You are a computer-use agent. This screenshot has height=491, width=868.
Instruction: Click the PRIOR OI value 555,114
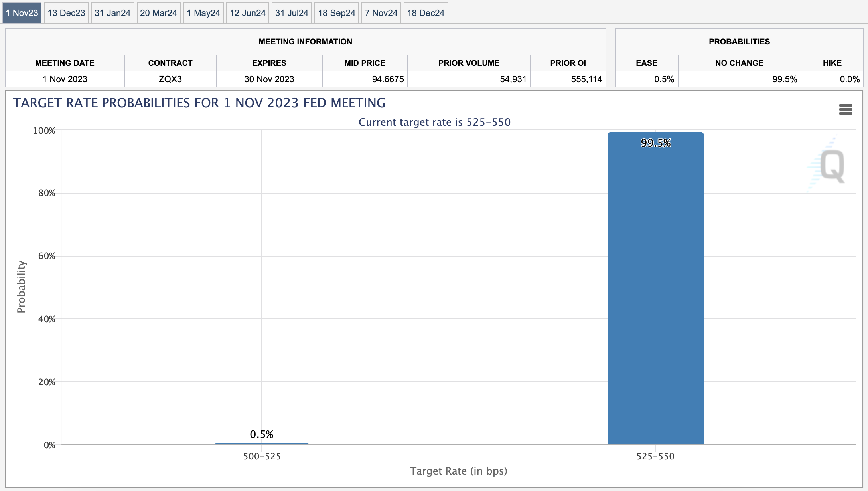click(x=586, y=79)
